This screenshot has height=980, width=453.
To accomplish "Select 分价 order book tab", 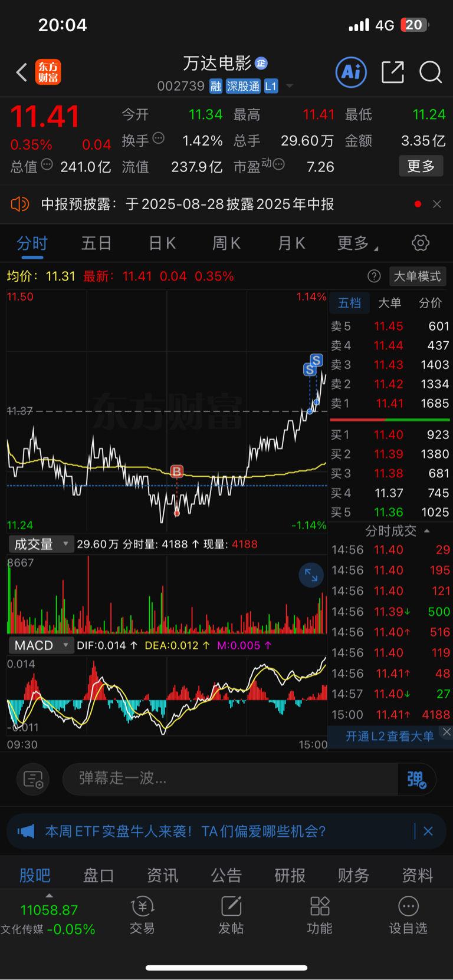I will [430, 303].
